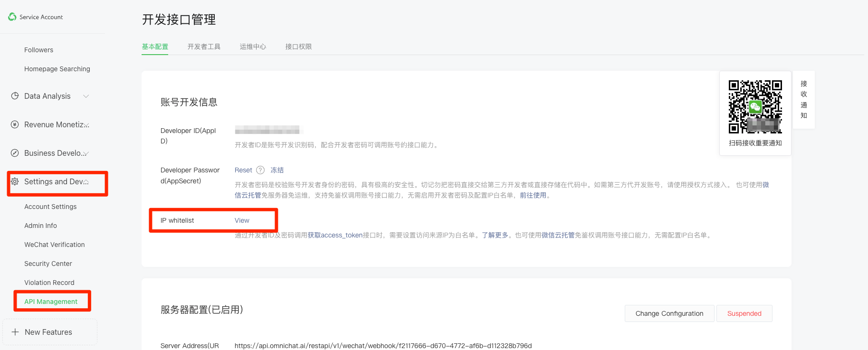Click the QR code for notifications
This screenshot has width=868, height=350.
click(755, 107)
